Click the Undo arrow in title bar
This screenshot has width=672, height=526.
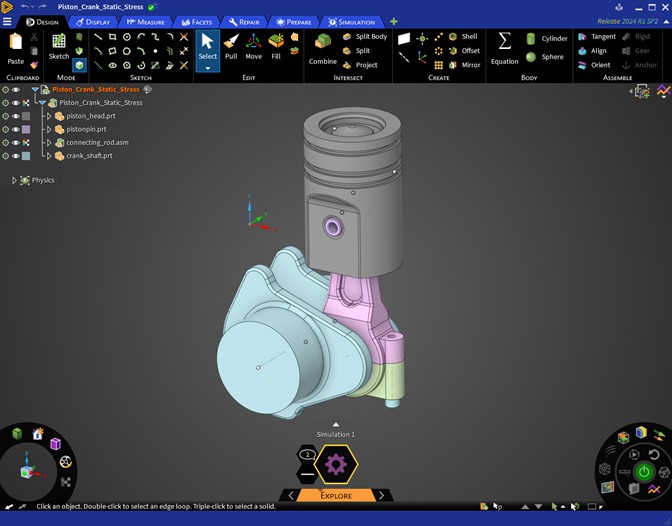(24, 7)
